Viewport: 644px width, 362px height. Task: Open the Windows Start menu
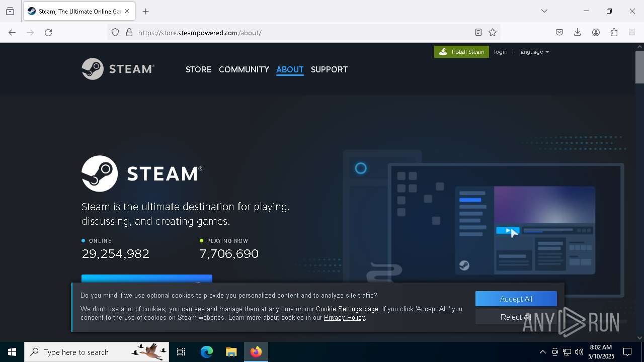tap(12, 352)
